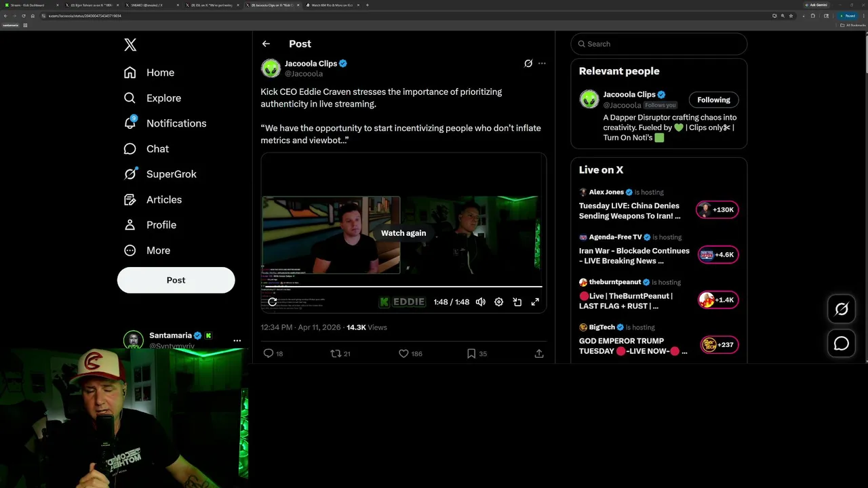The image size is (868, 488).
Task: Open browser extensions puzzle icon
Action: coord(813,16)
